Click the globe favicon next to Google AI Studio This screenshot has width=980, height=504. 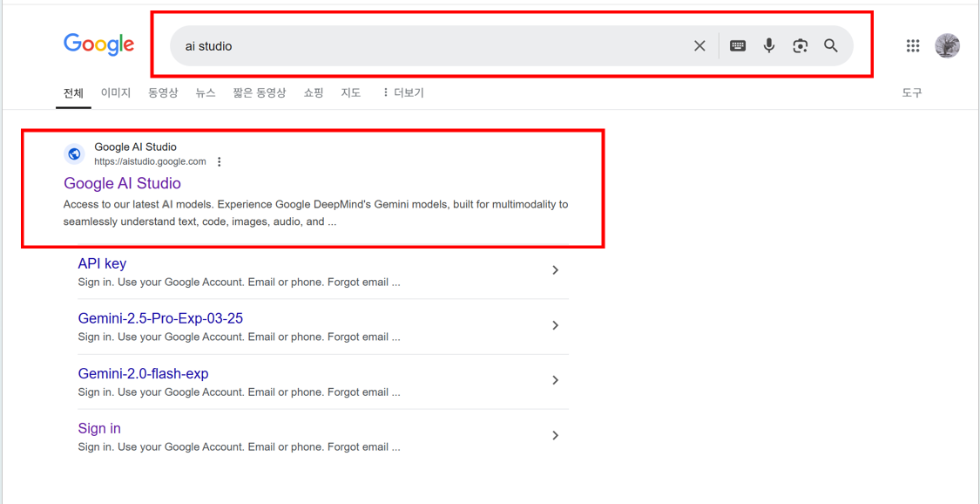(74, 153)
